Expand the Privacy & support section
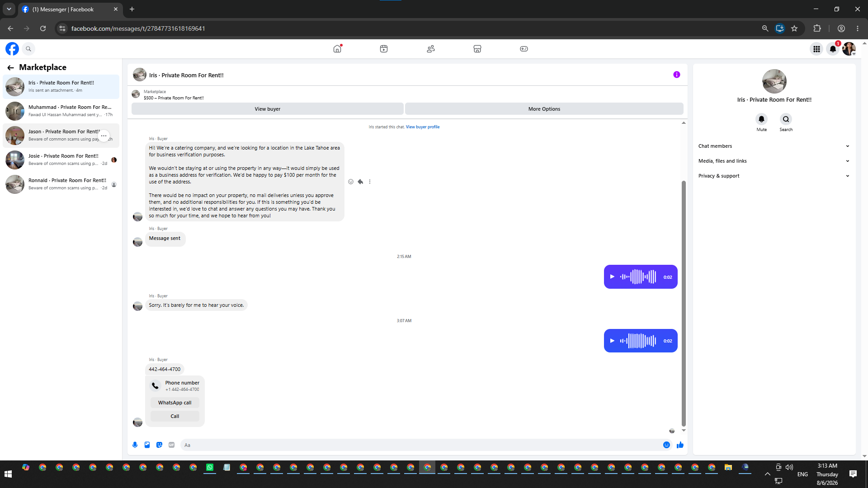The width and height of the screenshot is (868, 488). (774, 176)
